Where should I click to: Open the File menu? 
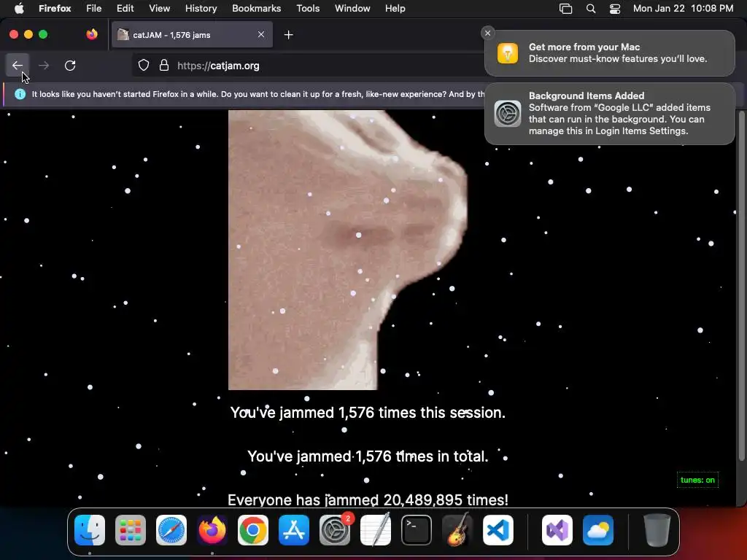pos(93,8)
